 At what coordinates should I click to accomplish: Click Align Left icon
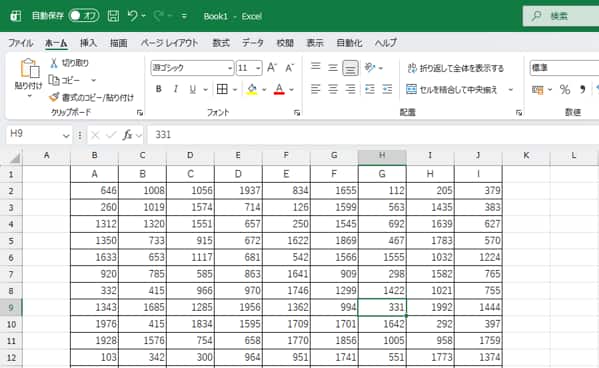316,89
